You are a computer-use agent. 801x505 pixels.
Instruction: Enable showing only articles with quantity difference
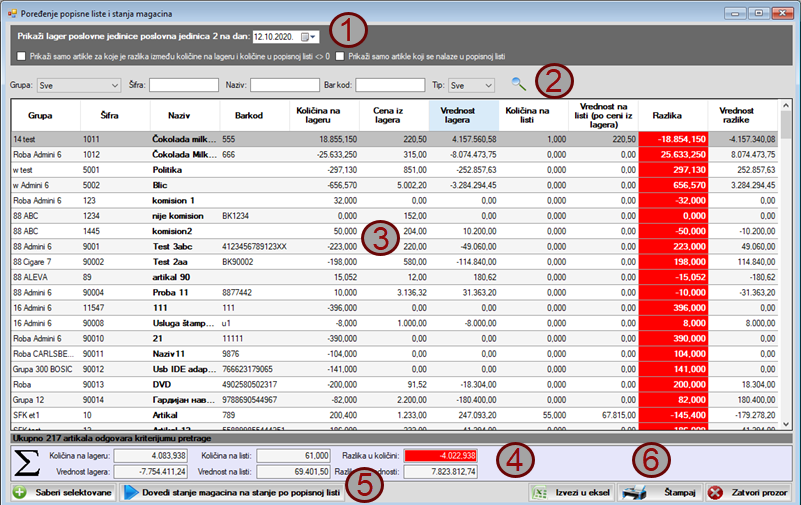[x=21, y=56]
